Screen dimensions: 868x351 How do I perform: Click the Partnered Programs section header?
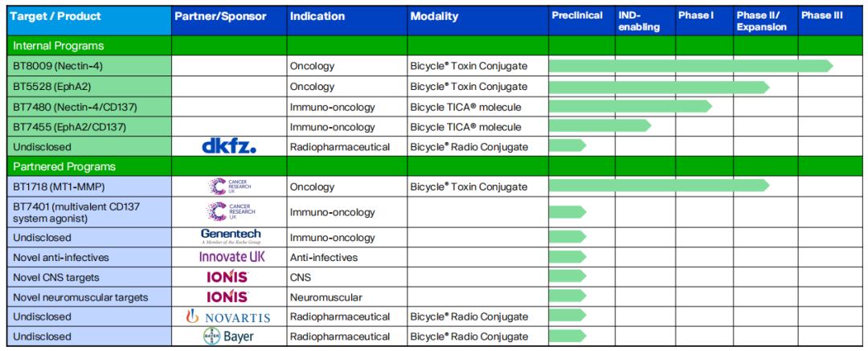pos(63,166)
